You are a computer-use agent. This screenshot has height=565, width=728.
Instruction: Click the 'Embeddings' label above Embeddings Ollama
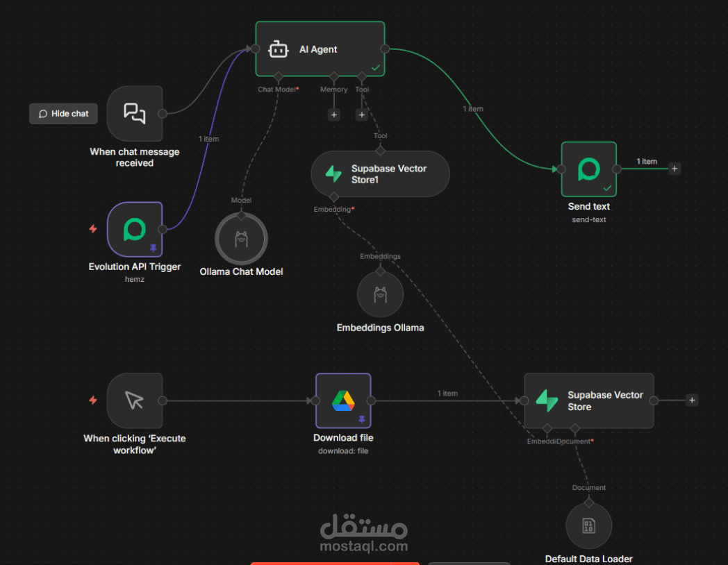pyautogui.click(x=380, y=256)
